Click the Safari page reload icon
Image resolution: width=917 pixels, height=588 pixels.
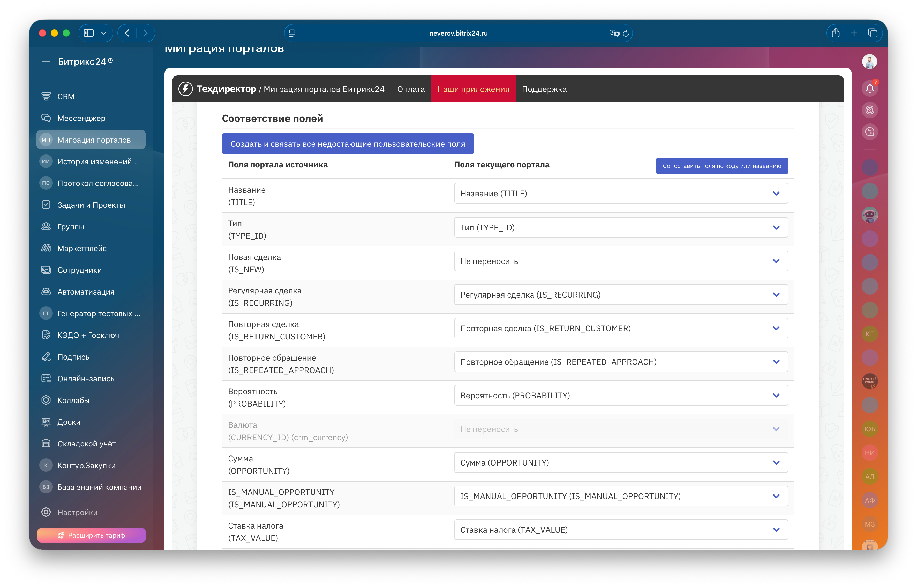626,33
